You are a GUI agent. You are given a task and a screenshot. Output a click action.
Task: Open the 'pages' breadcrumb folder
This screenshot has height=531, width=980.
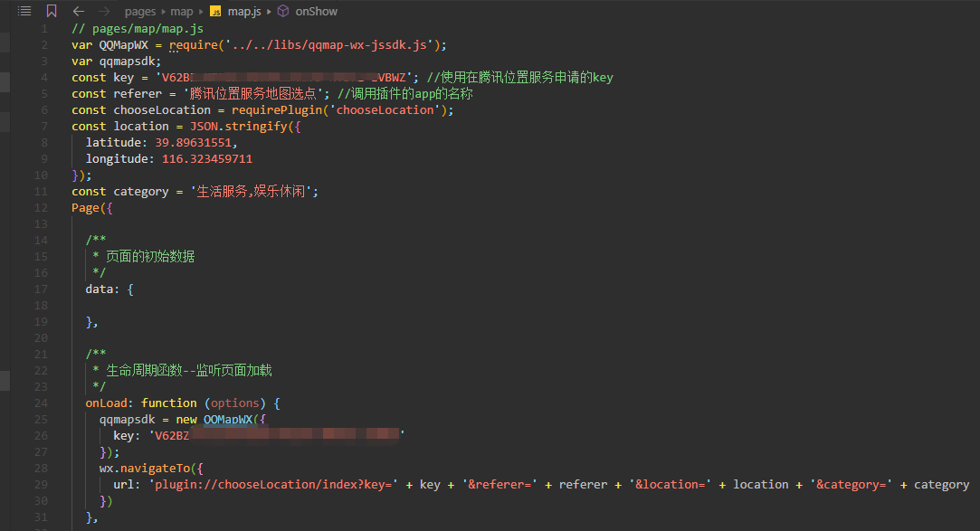[140, 12]
